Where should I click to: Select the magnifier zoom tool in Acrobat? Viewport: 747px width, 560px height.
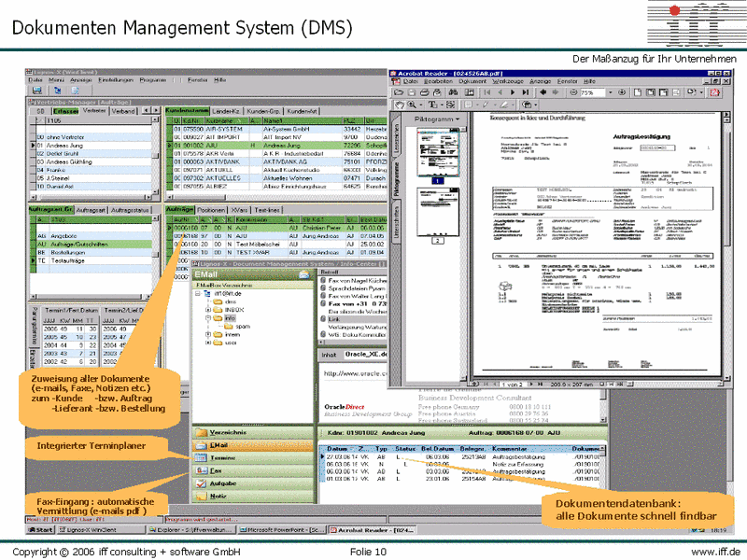click(x=412, y=105)
